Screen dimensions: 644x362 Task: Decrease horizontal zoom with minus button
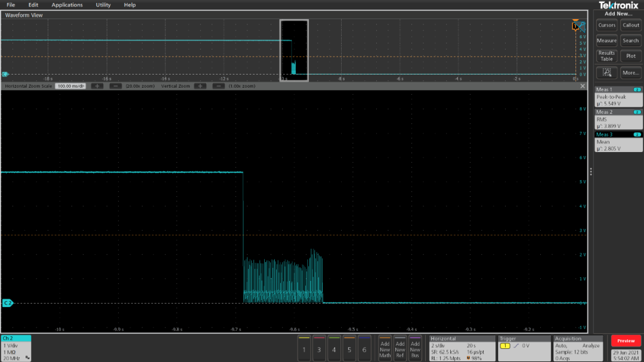[115, 86]
